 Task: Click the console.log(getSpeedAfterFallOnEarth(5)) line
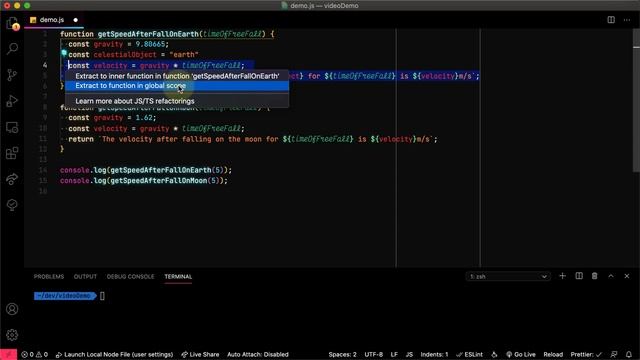(146, 170)
